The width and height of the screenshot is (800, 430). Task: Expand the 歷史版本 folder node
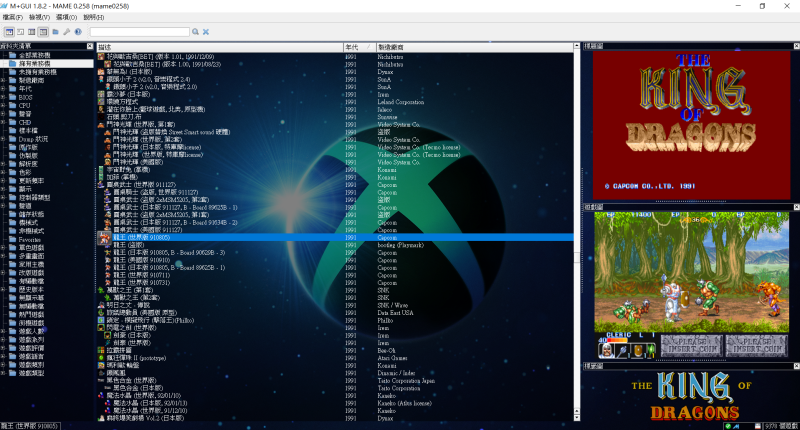point(3,289)
